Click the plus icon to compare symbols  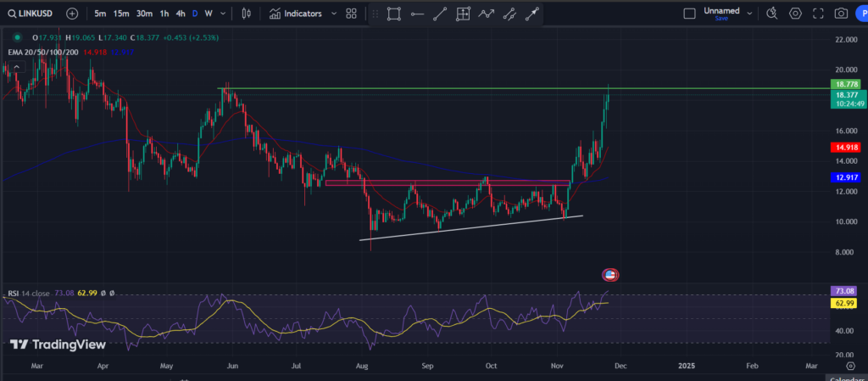tap(72, 14)
